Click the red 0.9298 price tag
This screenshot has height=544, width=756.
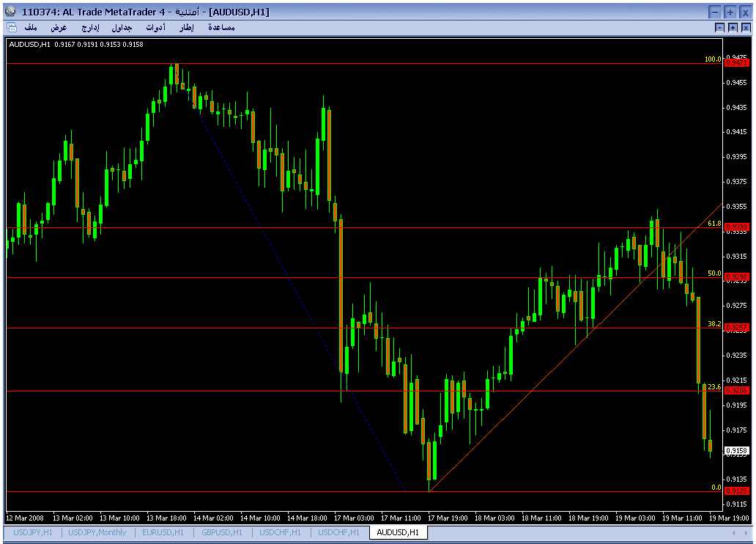(737, 277)
